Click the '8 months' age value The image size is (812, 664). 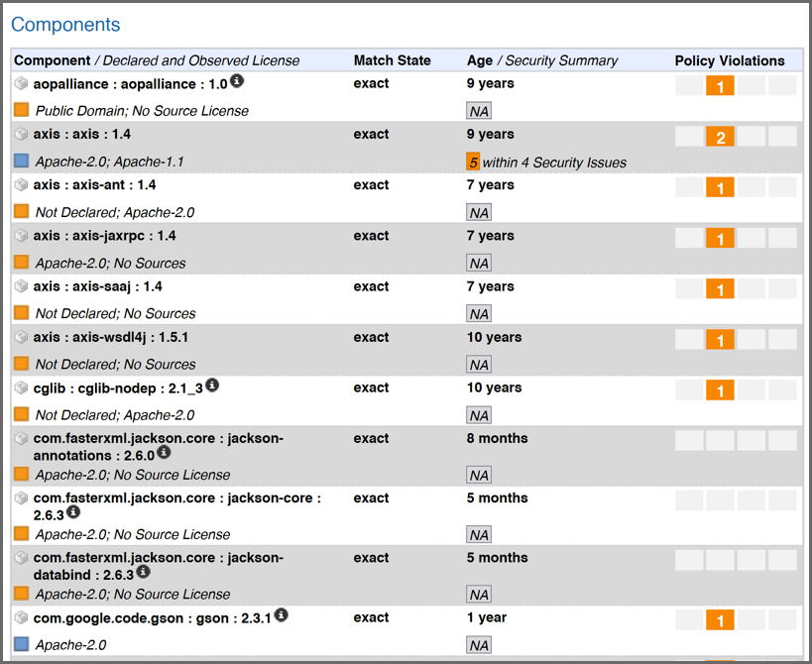[x=497, y=438]
